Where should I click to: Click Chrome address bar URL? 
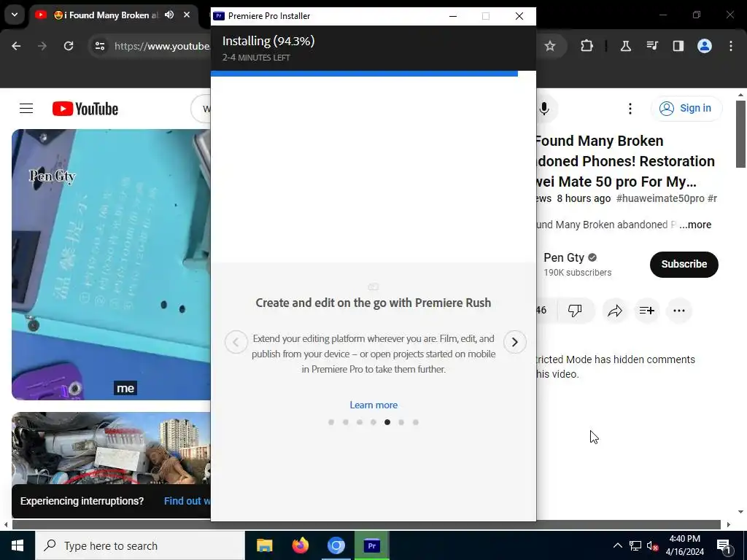[x=162, y=46]
